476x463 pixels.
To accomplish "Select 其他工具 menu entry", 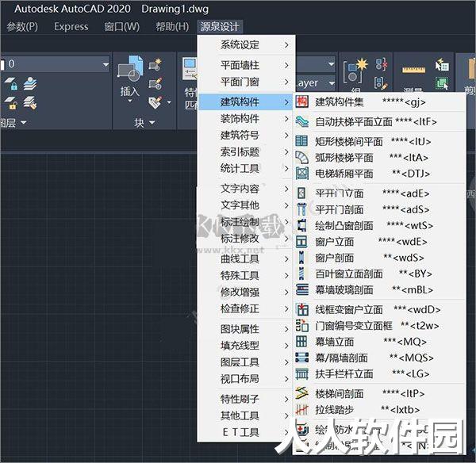I will click(x=245, y=415).
